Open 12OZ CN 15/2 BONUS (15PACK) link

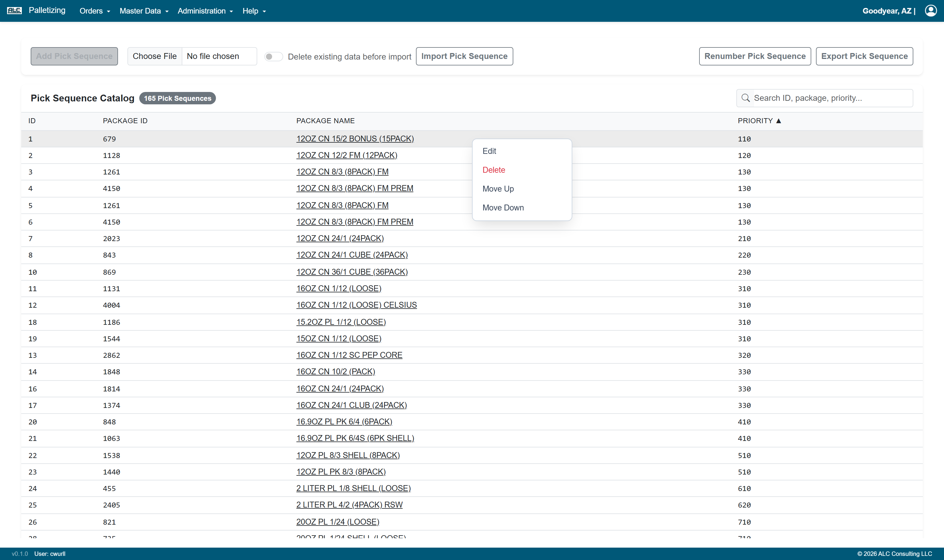(x=355, y=139)
